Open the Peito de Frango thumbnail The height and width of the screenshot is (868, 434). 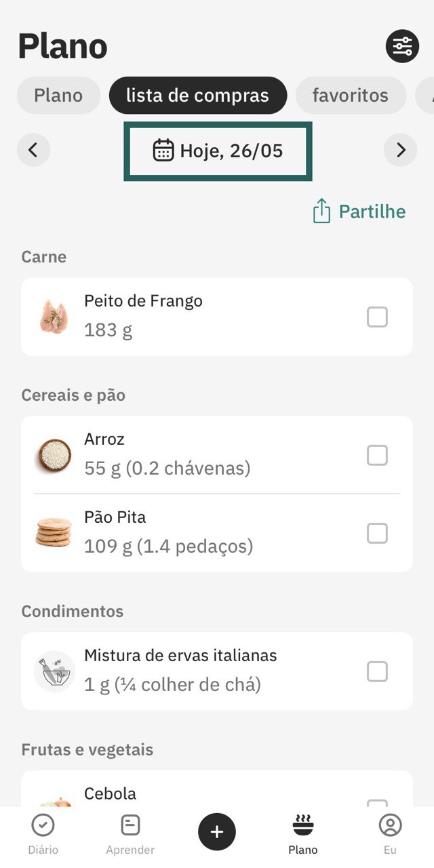click(54, 317)
